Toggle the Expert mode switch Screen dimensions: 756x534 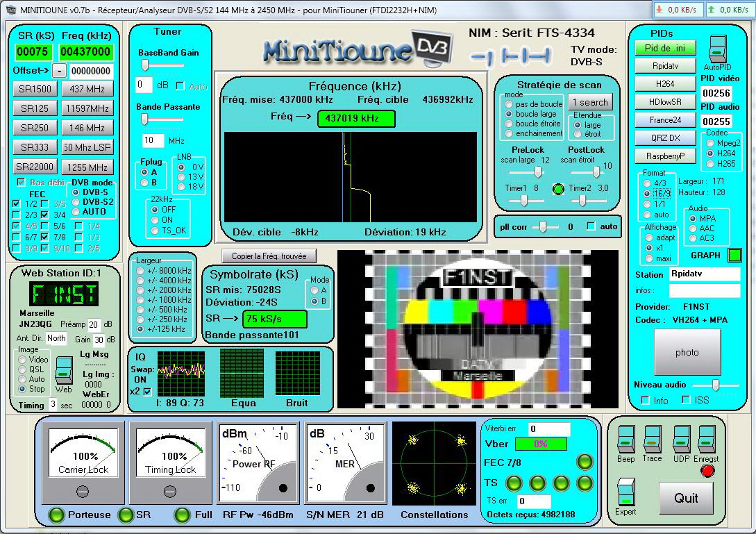click(625, 492)
